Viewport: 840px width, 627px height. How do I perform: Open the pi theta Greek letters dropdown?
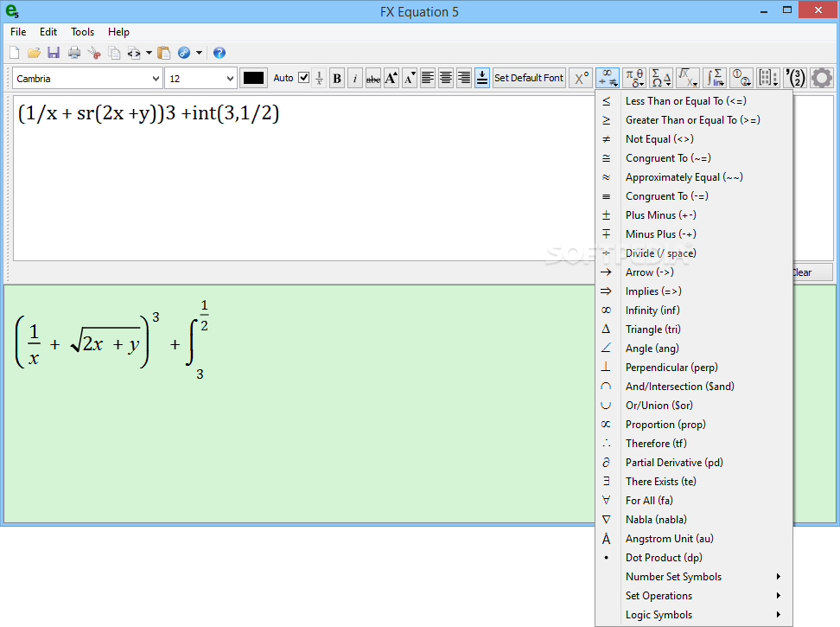(x=635, y=78)
